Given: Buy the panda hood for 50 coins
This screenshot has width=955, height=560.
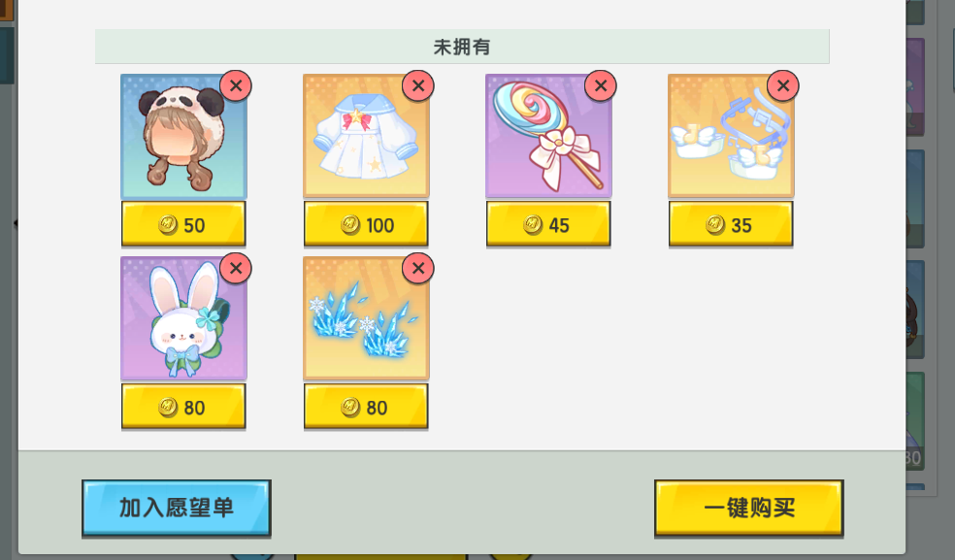Looking at the screenshot, I should coord(183,224).
